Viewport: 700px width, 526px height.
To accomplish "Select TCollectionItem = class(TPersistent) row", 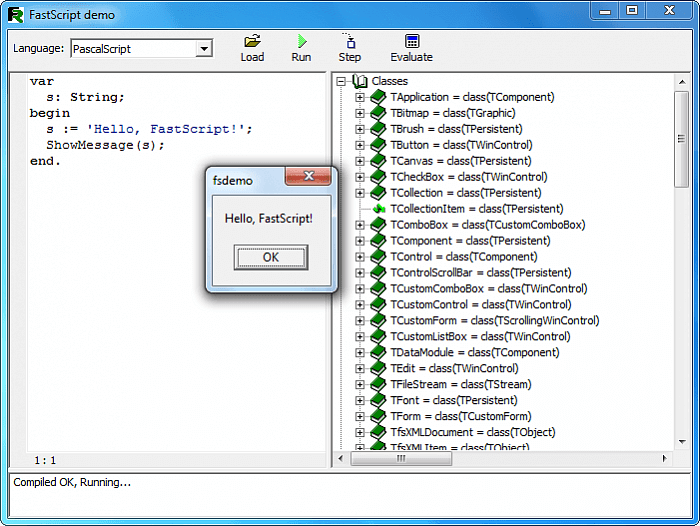I will pos(477,209).
